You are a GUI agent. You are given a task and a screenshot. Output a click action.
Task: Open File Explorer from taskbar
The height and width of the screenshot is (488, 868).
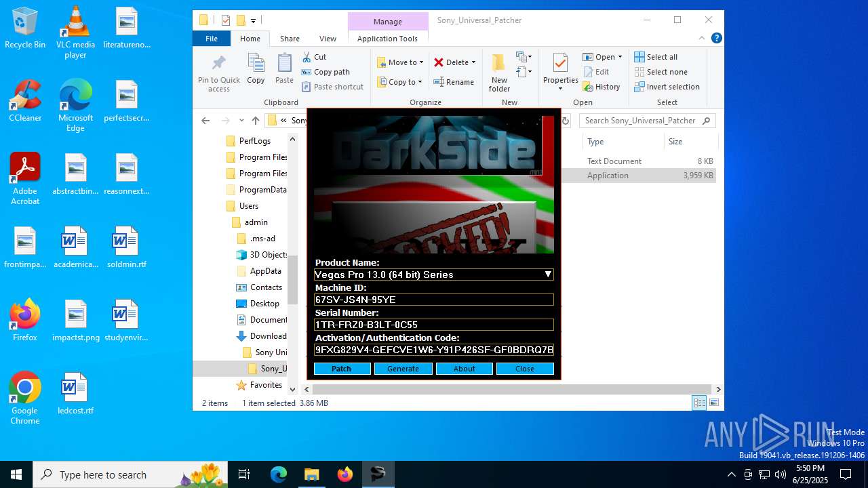[x=311, y=474]
